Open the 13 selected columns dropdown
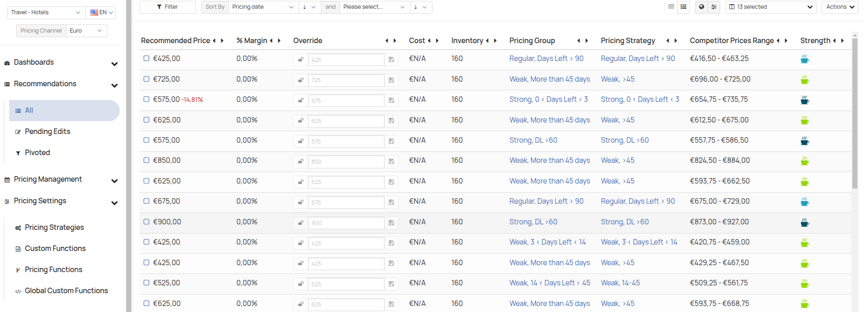Screen dimensions: 868x312 [x=771, y=7]
